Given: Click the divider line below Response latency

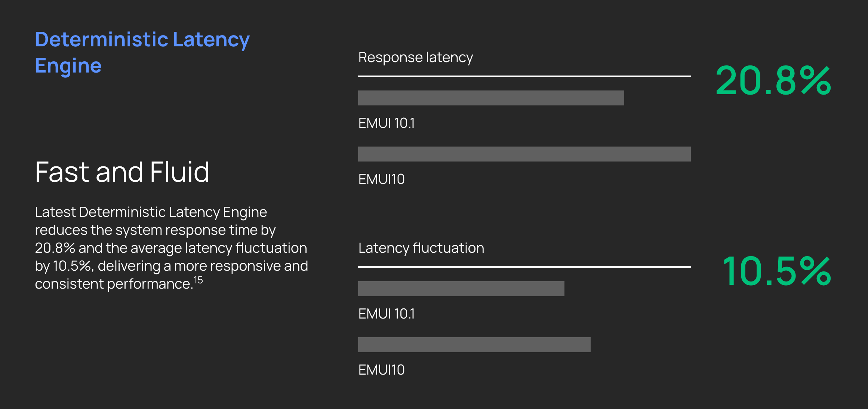Looking at the screenshot, I should point(524,76).
